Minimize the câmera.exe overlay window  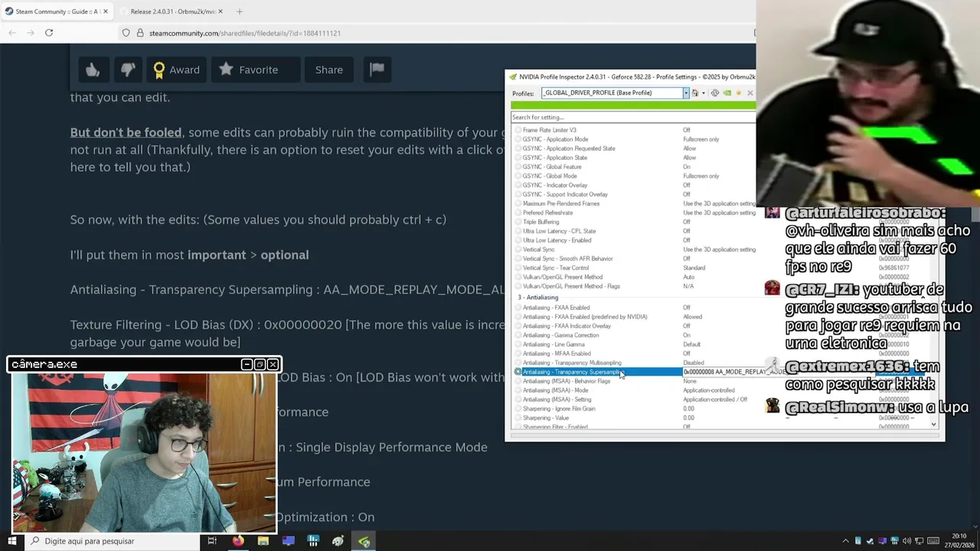point(247,364)
